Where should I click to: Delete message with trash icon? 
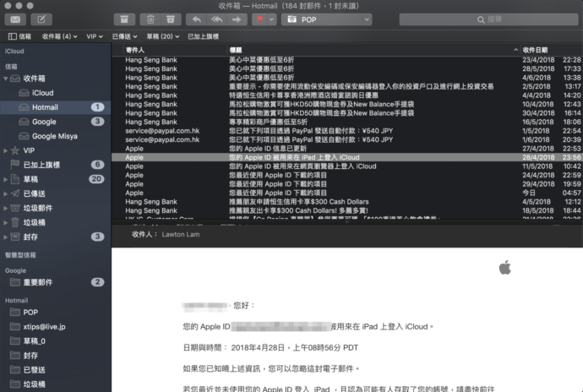pyautogui.click(x=150, y=19)
